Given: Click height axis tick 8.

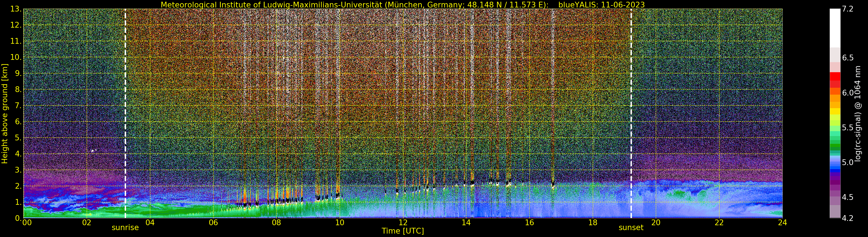Looking at the screenshot, I should 18,89.
